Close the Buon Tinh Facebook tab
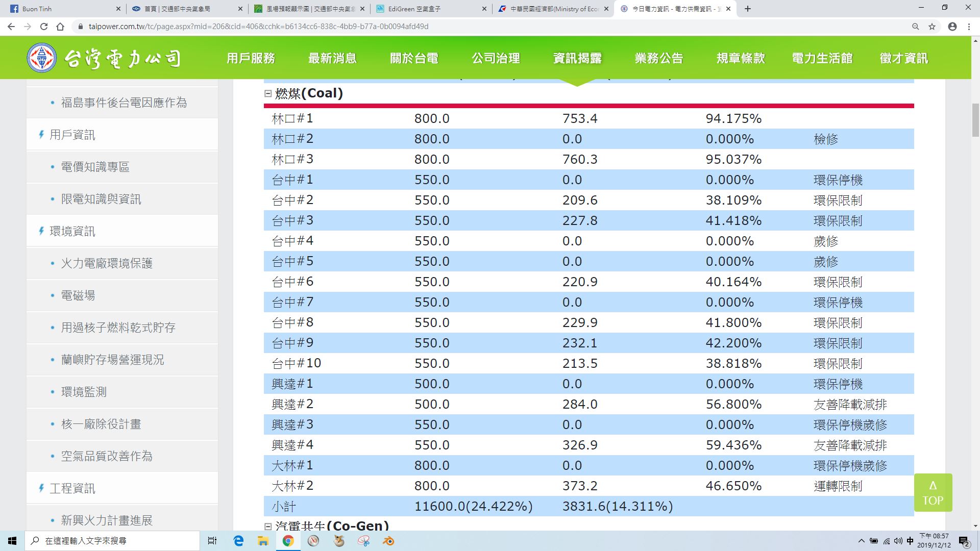 tap(118, 9)
